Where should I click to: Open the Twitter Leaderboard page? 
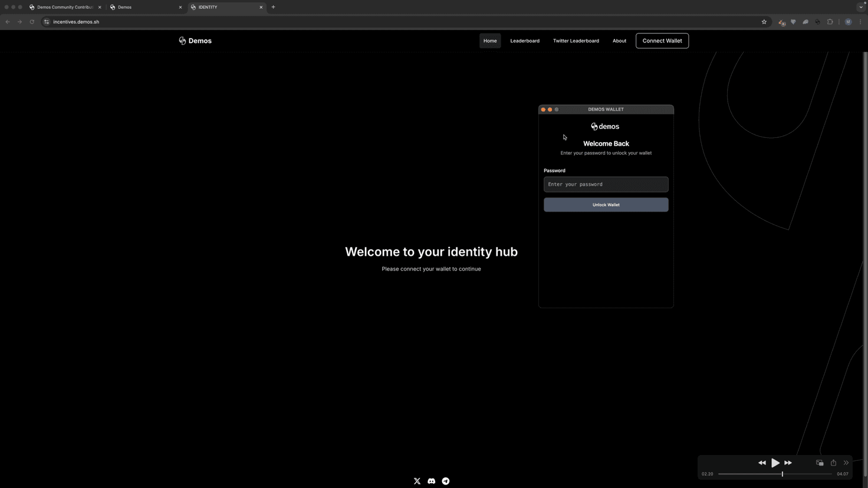tap(576, 41)
